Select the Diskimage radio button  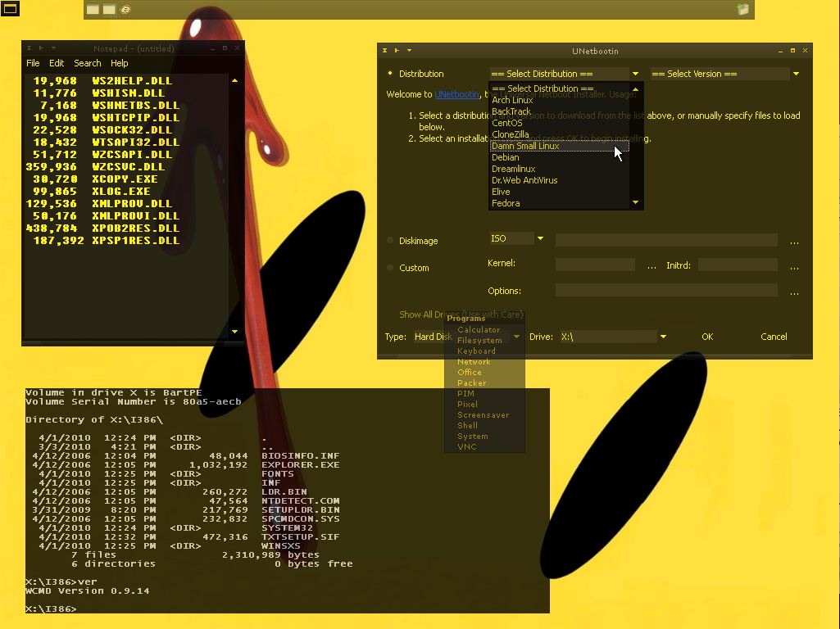pos(391,241)
